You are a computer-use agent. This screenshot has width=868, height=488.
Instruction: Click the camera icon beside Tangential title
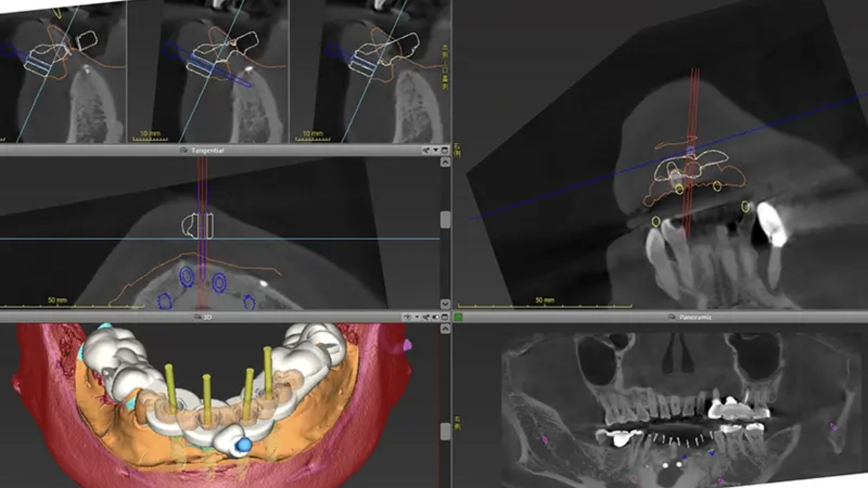point(184,150)
